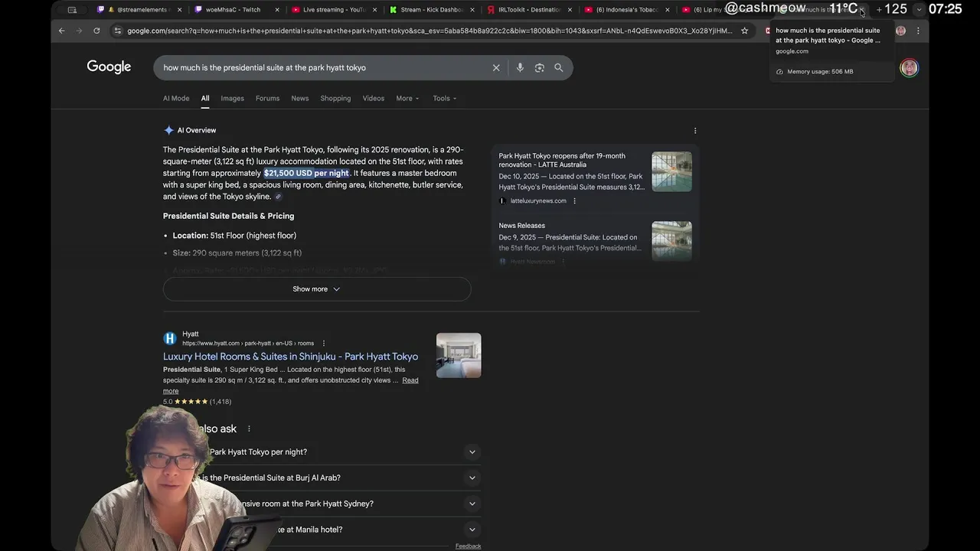This screenshot has width=980, height=551.
Task: Select the Videos search tab
Action: [373, 98]
